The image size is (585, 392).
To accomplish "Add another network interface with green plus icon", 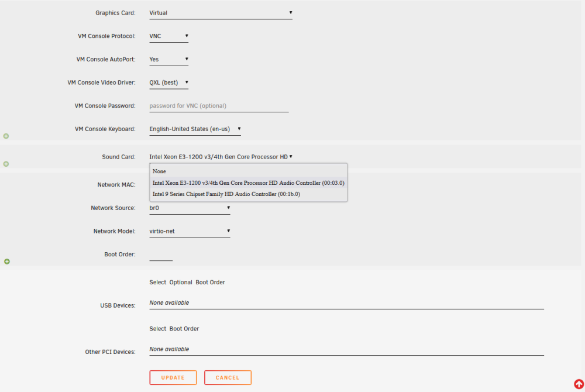I will click(6, 262).
